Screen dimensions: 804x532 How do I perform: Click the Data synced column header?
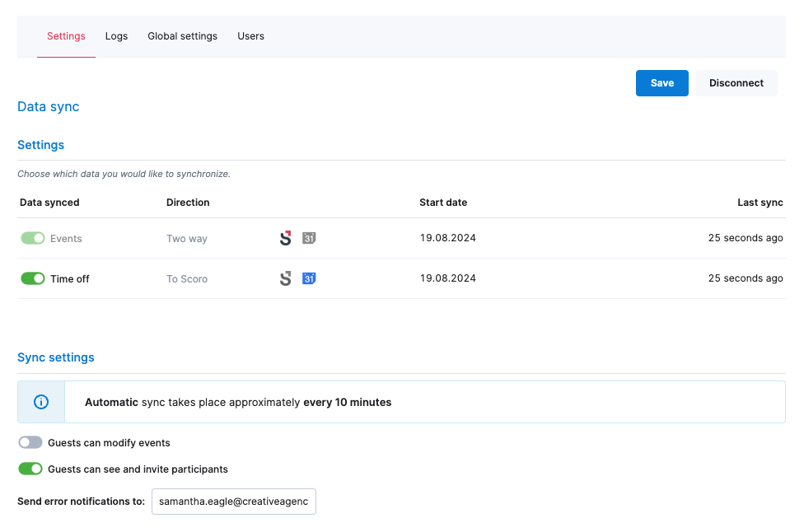pyautogui.click(x=49, y=203)
